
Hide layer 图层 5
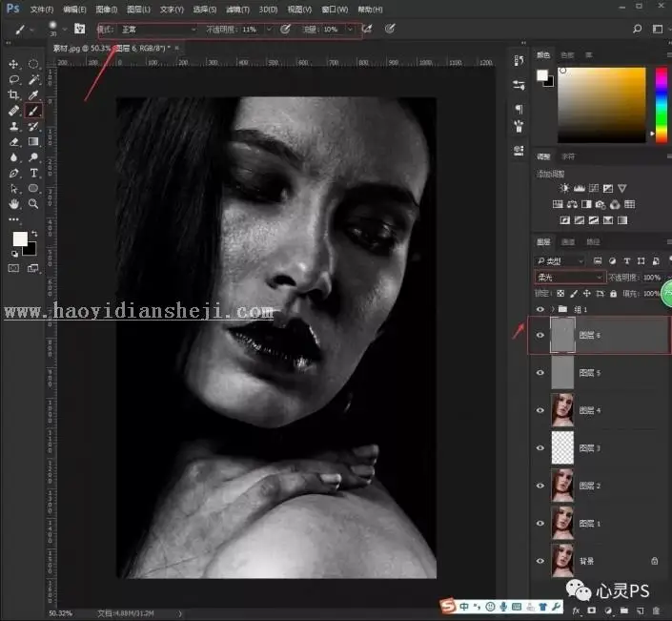pyautogui.click(x=540, y=373)
